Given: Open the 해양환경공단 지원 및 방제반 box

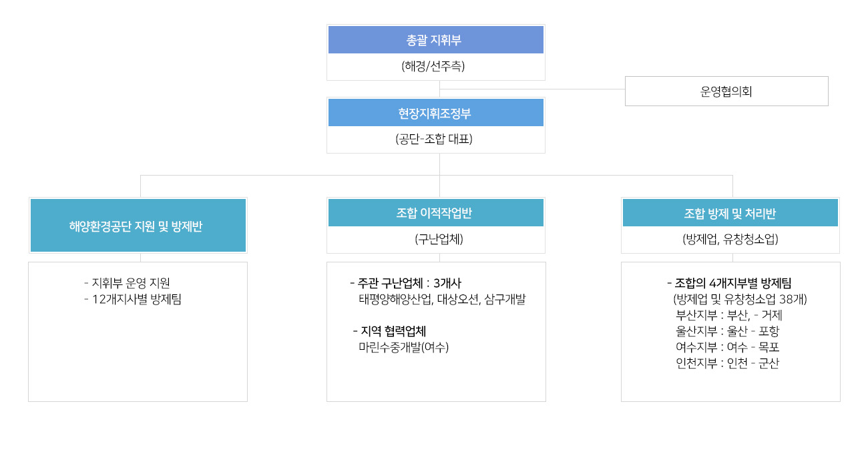Looking at the screenshot, I should click(138, 226).
